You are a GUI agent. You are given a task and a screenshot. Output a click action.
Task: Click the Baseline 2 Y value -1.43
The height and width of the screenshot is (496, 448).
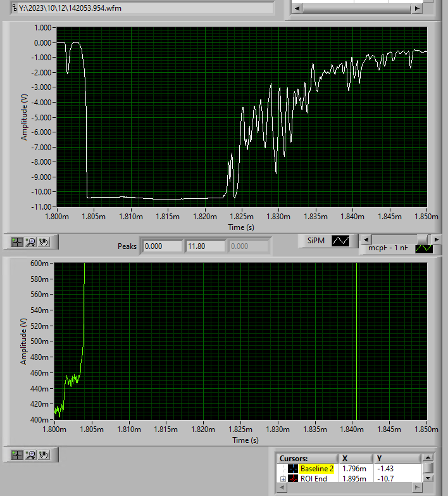pos(385,469)
